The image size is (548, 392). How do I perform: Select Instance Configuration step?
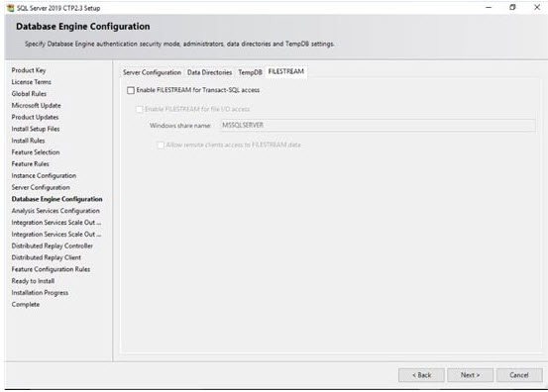(44, 175)
